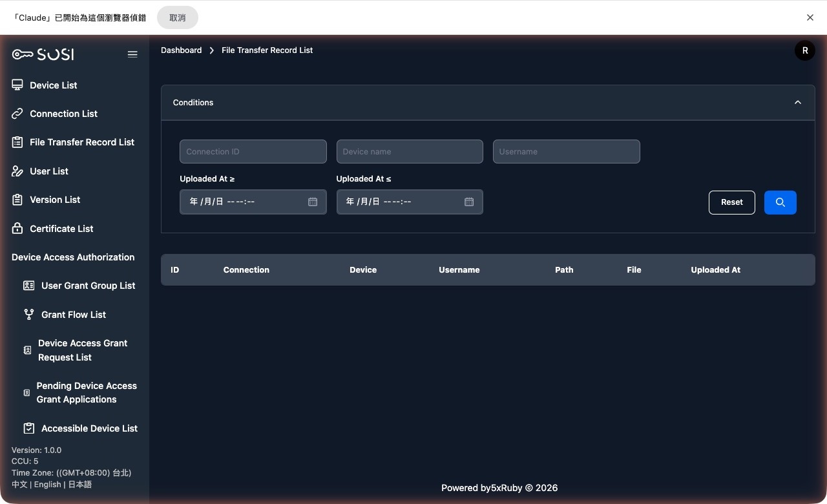Viewport: 827px width, 504px height.
Task: Open the R user avatar menu
Action: click(x=804, y=50)
